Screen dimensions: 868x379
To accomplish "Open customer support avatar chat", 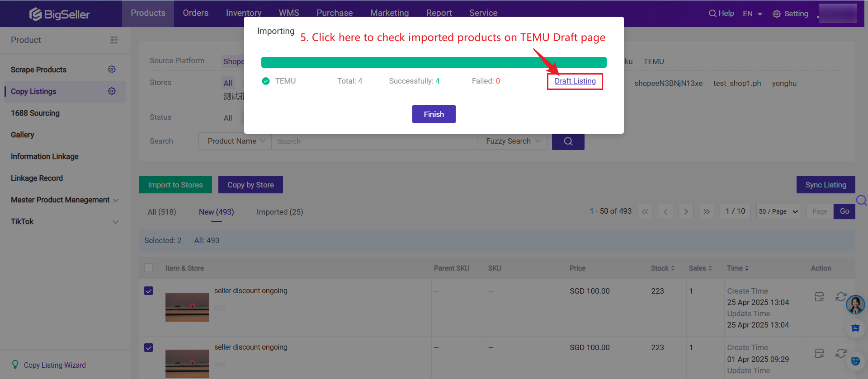I will pyautogui.click(x=855, y=305).
